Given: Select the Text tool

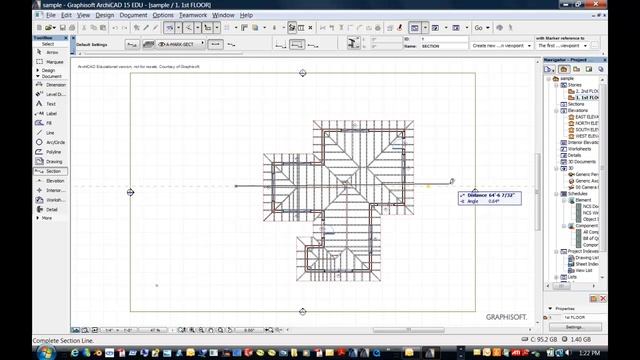Looking at the screenshot, I should tap(51, 104).
